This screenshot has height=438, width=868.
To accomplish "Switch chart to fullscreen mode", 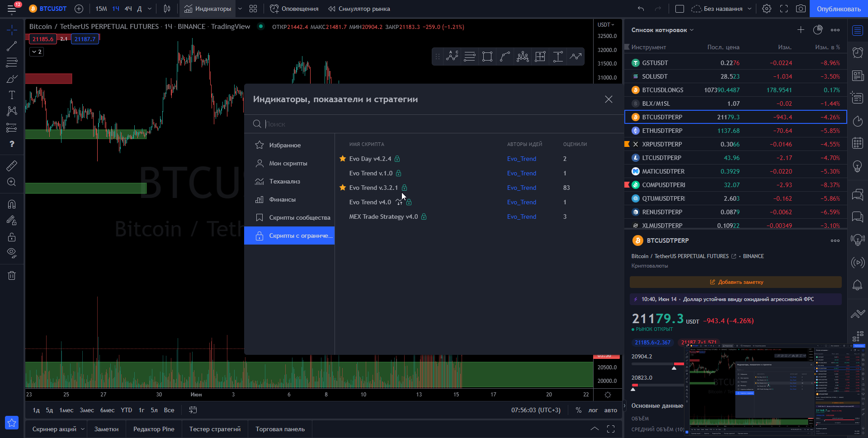I will point(784,9).
